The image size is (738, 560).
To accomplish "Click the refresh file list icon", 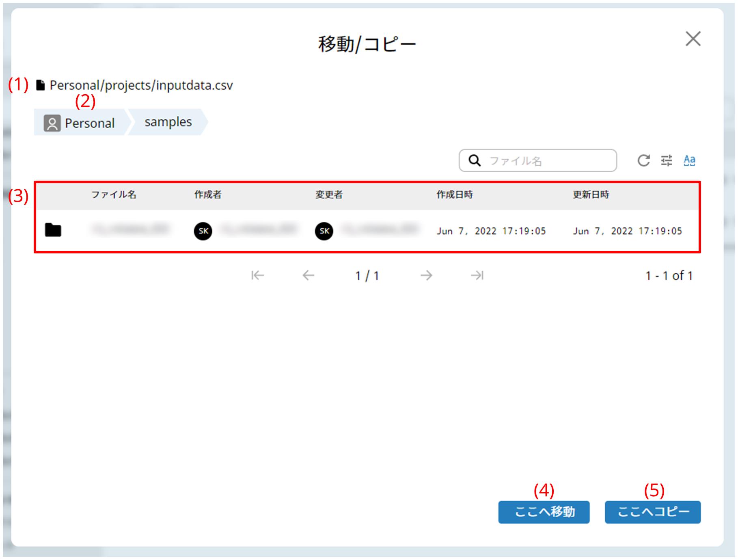I will point(643,160).
